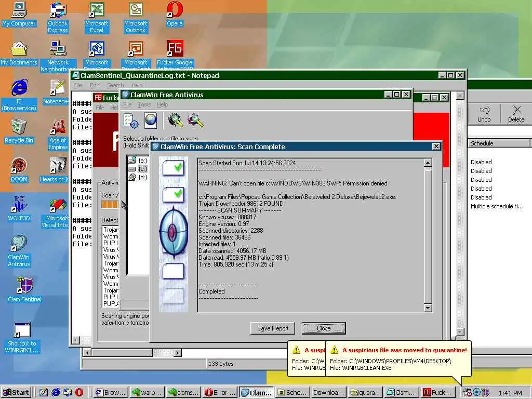Click the Start button
Image resolution: width=532 pixels, height=399 pixels.
(x=16, y=393)
